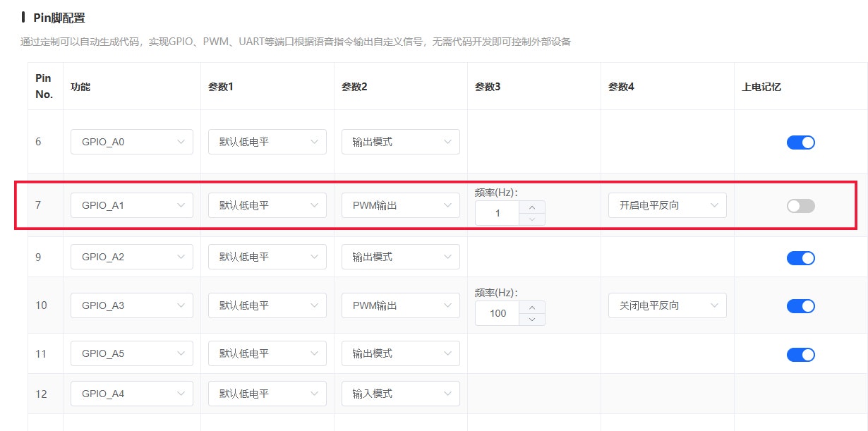
Task: Open 默认低电平 dropdown in Pin 9 row
Action: pyautogui.click(x=267, y=257)
